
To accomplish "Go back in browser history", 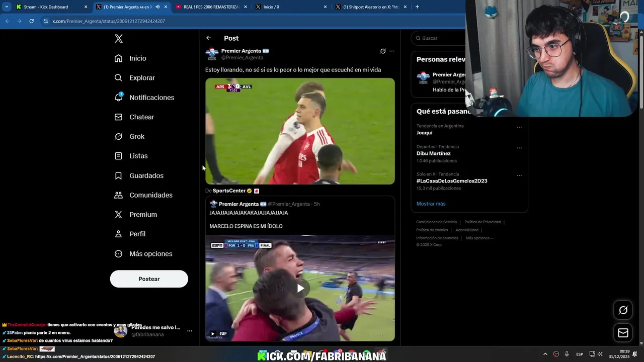I will pos(7,21).
